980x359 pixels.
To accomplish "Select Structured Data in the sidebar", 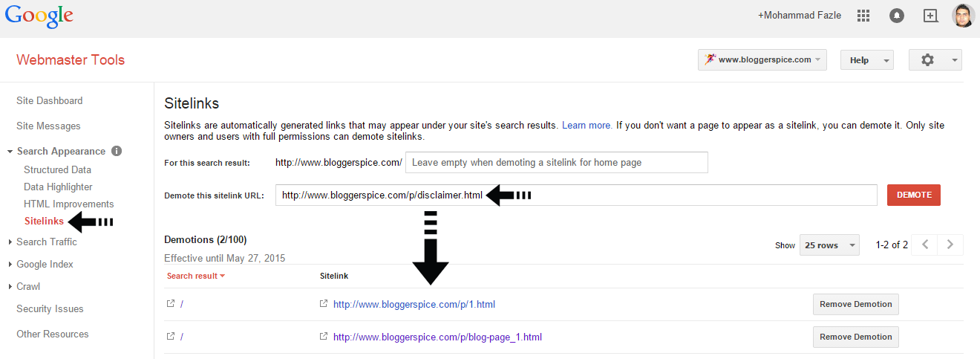I will (x=58, y=169).
